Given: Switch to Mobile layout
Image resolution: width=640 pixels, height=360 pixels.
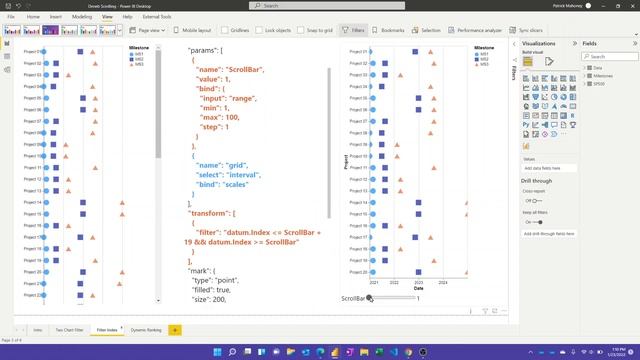Looking at the screenshot, I should pyautogui.click(x=192, y=30).
